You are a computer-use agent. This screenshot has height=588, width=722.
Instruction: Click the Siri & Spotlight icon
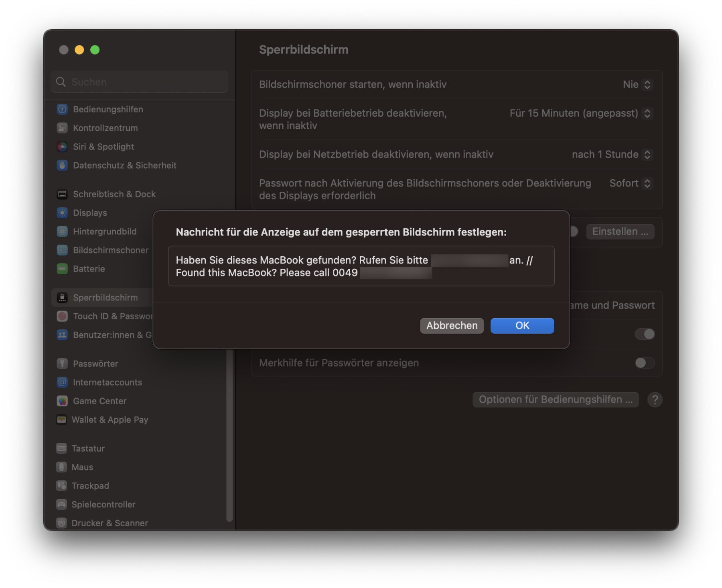pos(62,147)
